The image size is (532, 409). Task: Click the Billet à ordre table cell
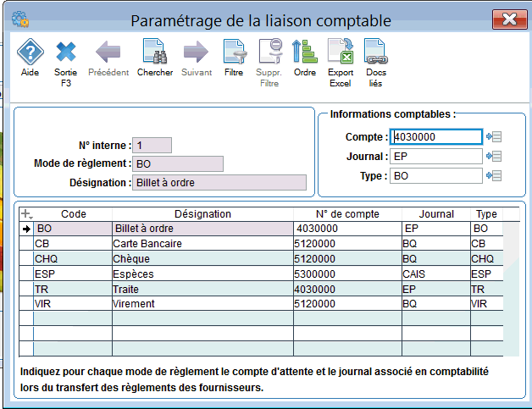pos(202,229)
